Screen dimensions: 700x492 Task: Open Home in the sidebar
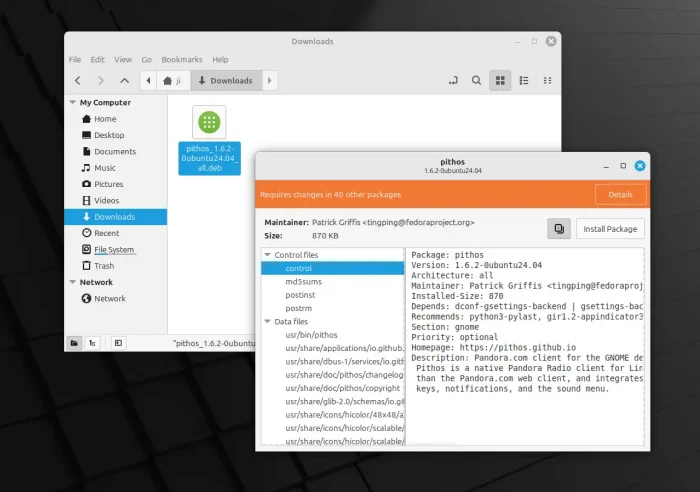pos(116,119)
